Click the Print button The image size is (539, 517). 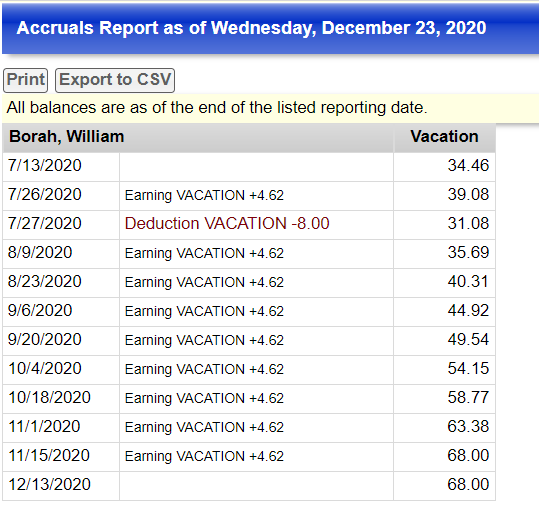[25, 80]
